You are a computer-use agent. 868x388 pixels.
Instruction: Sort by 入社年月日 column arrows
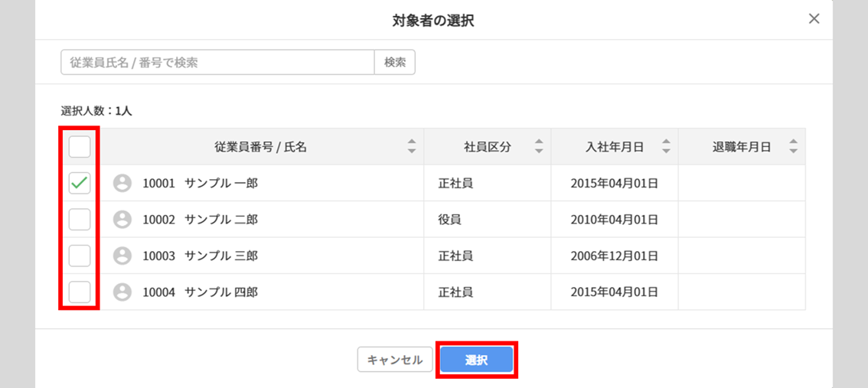pos(666,147)
